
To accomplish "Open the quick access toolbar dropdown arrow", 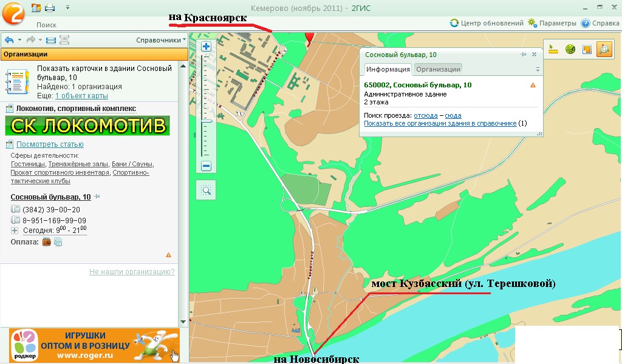I will click(67, 8).
